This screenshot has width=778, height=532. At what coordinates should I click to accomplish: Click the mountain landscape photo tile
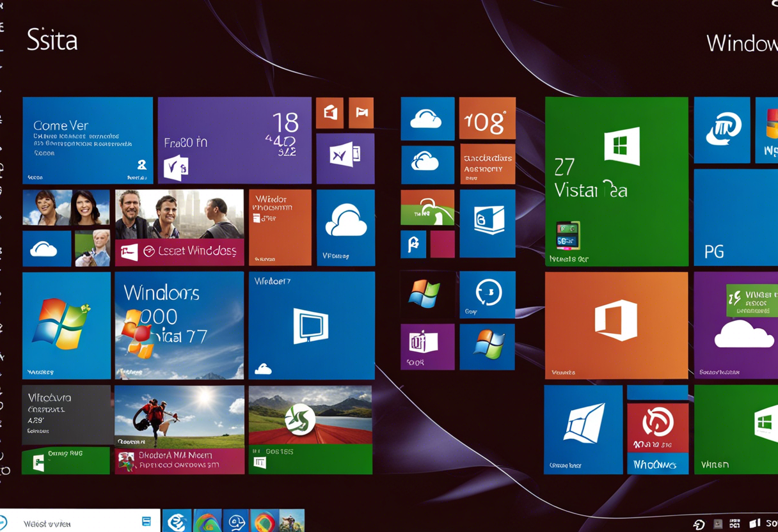click(310, 414)
